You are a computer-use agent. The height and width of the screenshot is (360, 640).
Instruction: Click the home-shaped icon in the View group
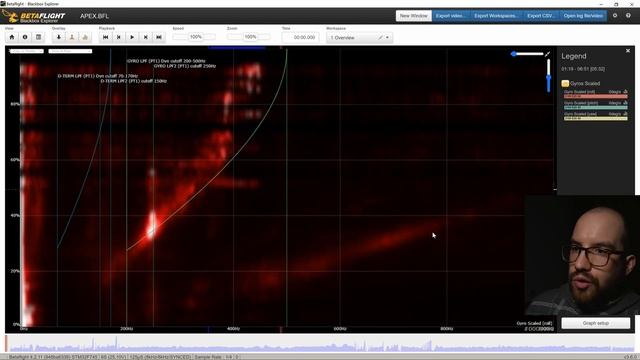[x=12, y=37]
